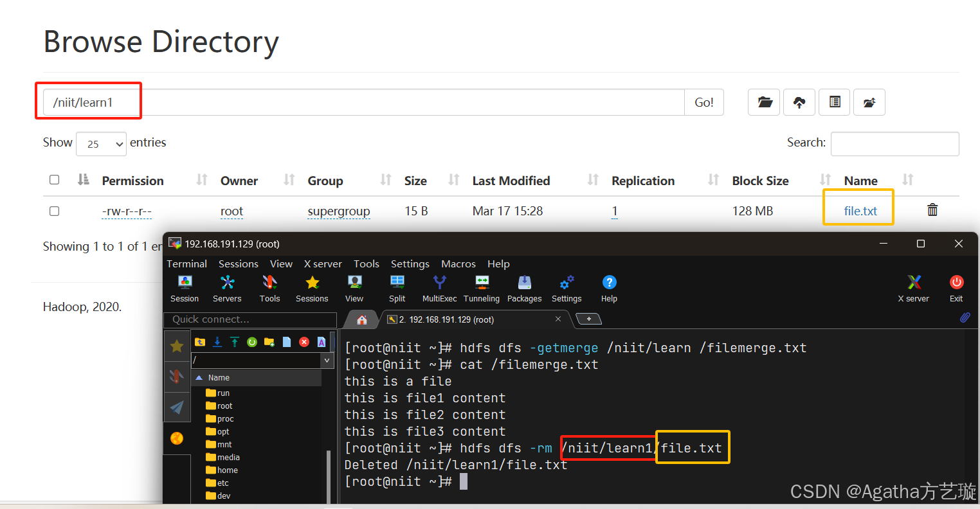
Task: Open the Macros menu
Action: coord(458,263)
